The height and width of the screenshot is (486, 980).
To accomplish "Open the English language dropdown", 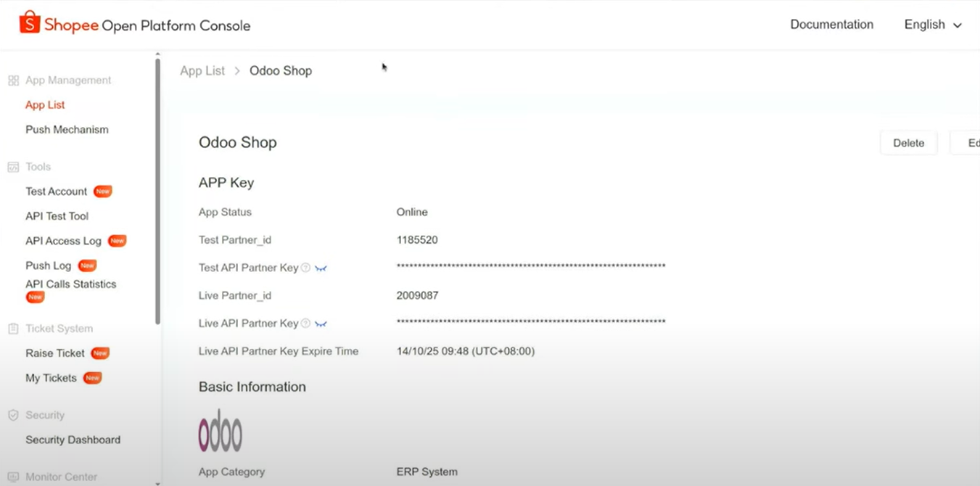I will (933, 25).
